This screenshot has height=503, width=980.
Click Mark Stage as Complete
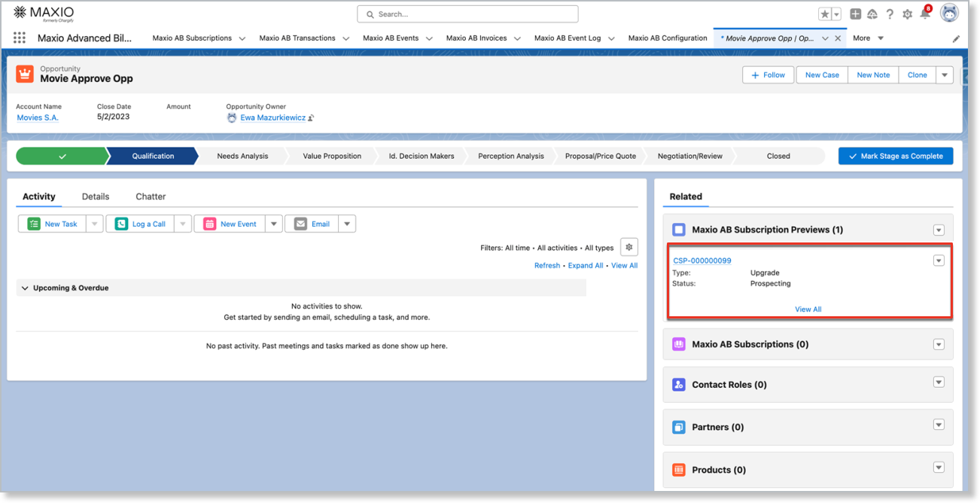895,156
